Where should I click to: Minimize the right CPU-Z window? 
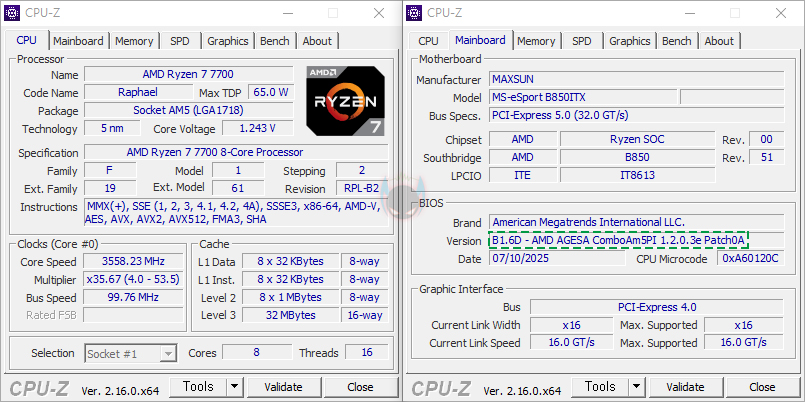point(691,13)
